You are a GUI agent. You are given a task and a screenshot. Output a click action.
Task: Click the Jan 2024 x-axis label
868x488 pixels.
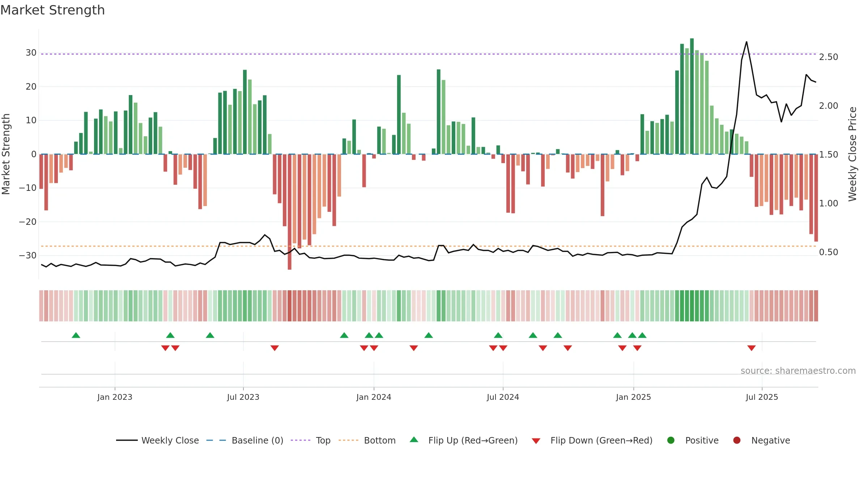pyautogui.click(x=374, y=397)
